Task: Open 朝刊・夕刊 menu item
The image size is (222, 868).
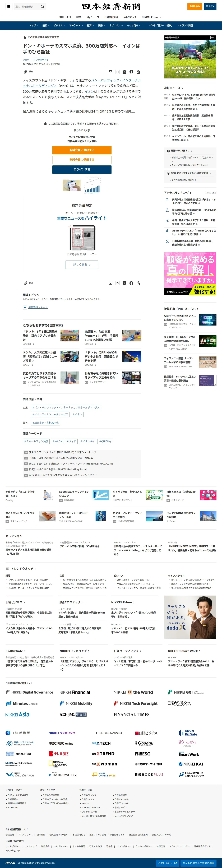Action: 65,17
